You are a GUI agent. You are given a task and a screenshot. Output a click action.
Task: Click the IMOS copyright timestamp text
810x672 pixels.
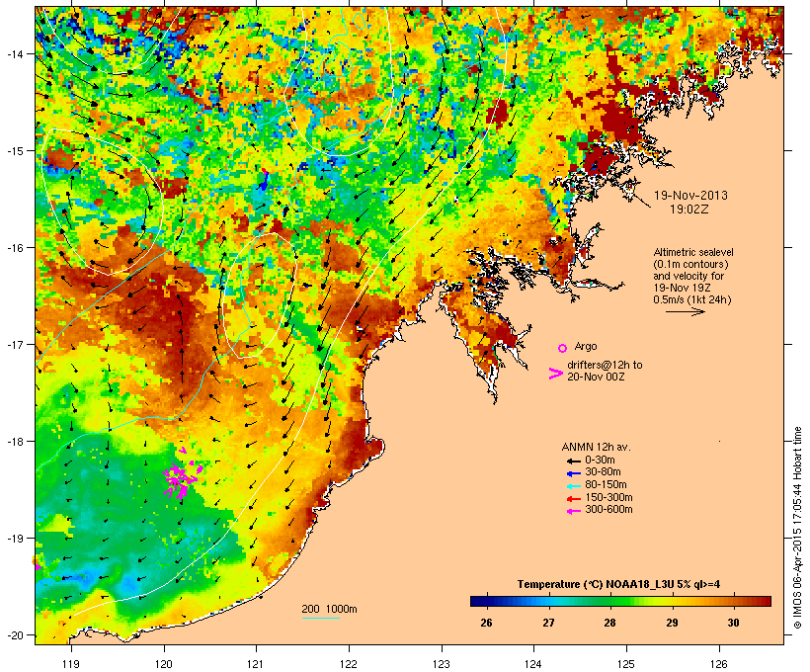coord(797,528)
